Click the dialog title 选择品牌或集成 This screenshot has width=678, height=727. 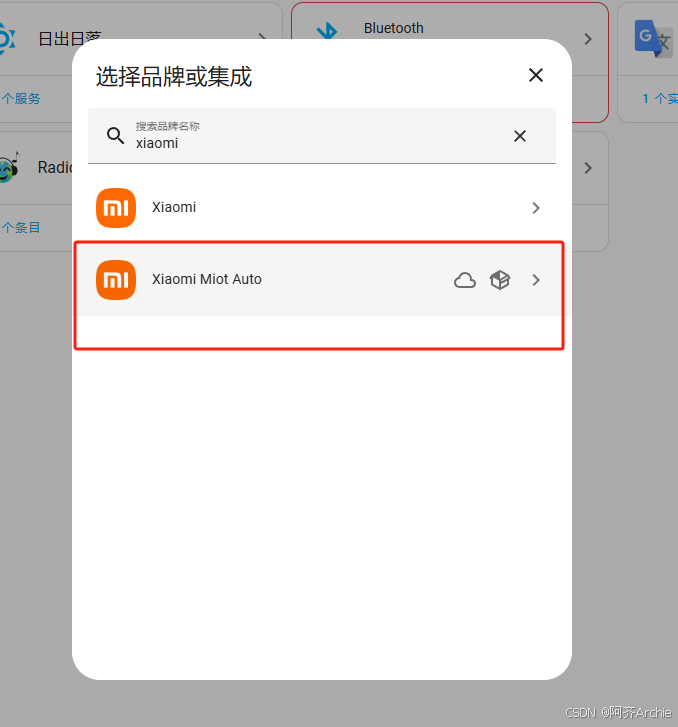[173, 77]
